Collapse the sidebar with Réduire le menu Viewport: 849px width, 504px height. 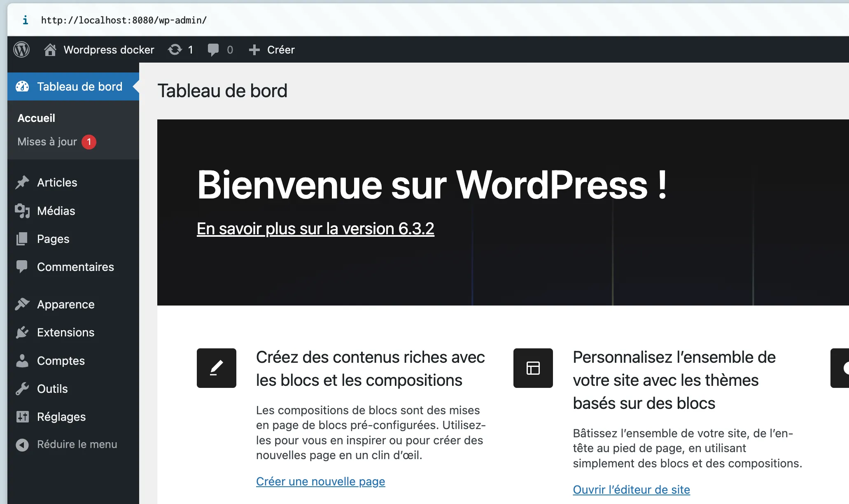[x=77, y=444]
